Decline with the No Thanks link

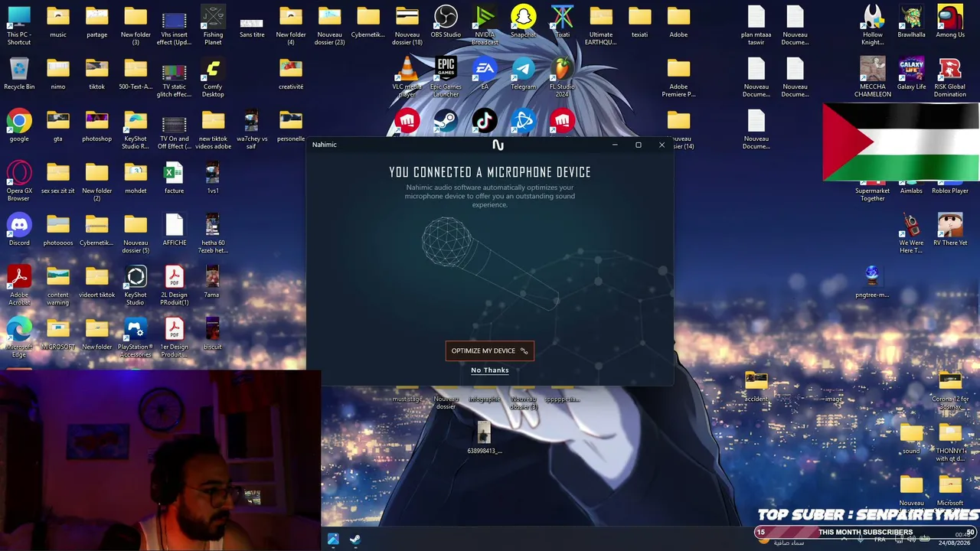490,370
